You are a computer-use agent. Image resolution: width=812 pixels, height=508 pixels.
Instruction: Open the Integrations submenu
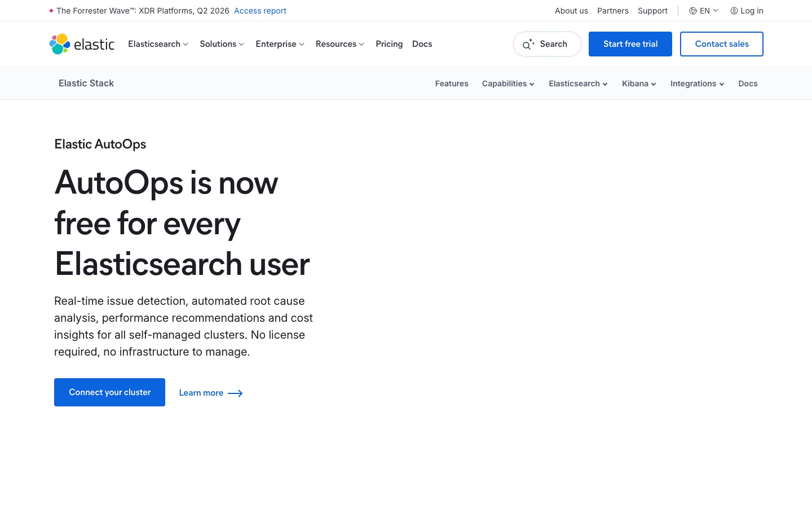tap(697, 84)
